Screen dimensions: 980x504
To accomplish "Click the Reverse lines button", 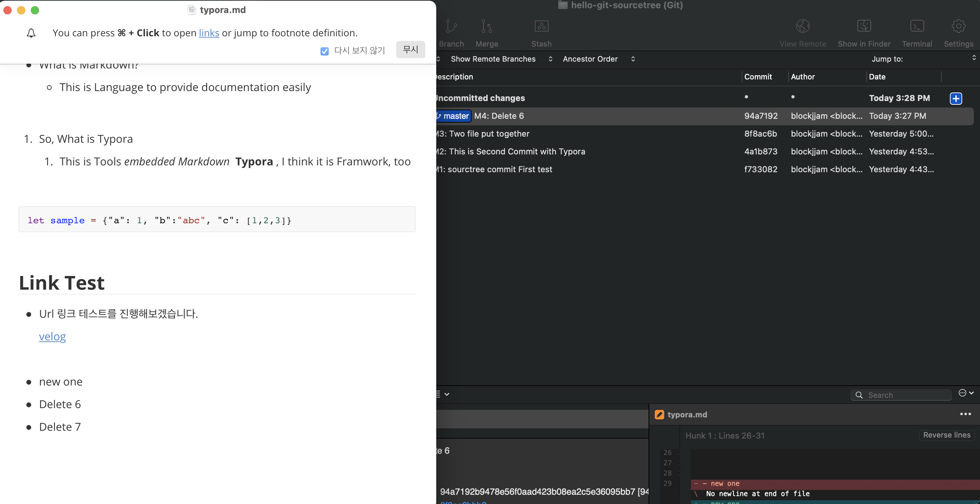I will click(946, 435).
